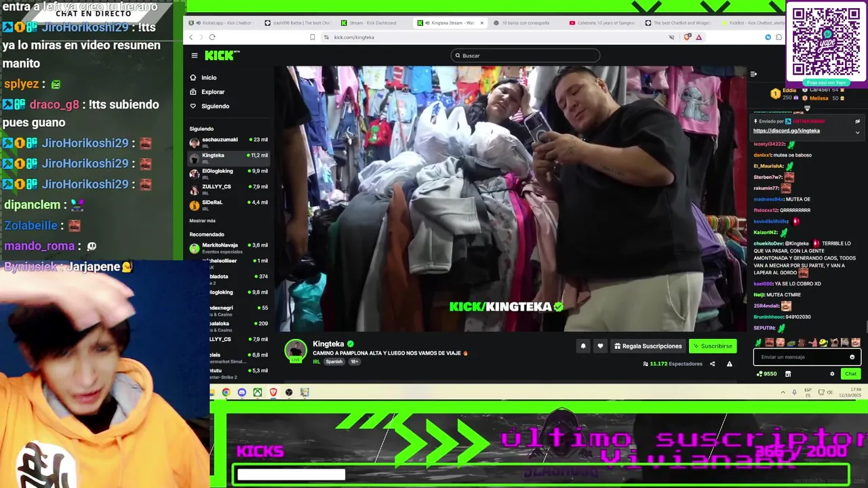Open Siguiendo in the sidebar
Screen dimensions: 868x488
pos(210,106)
